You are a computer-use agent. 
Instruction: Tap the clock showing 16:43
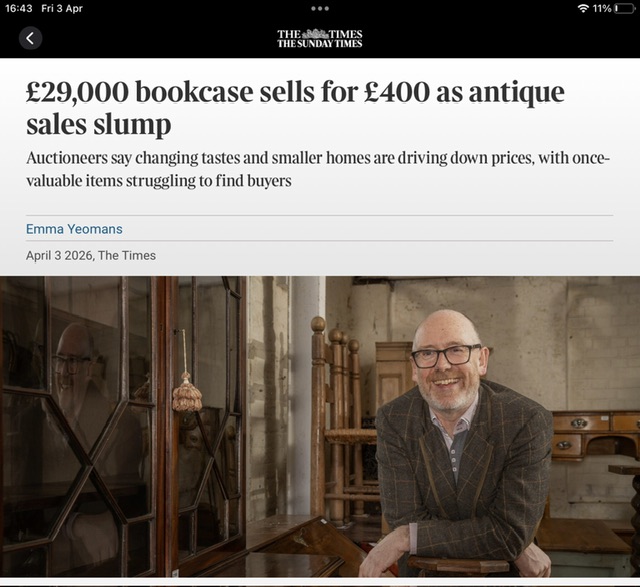pyautogui.click(x=18, y=9)
